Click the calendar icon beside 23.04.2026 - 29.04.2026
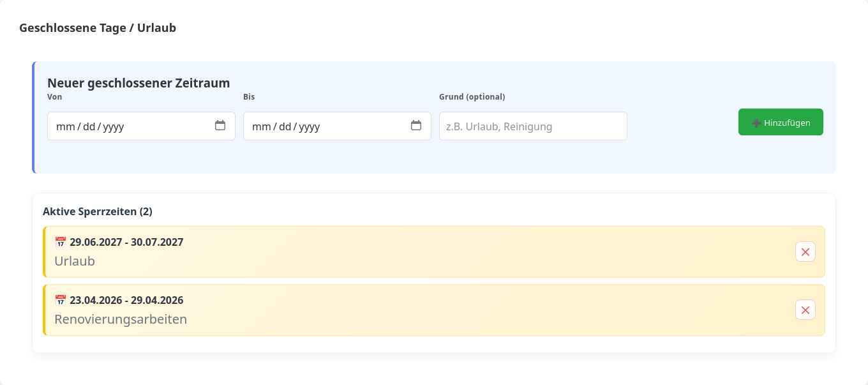 (x=60, y=299)
